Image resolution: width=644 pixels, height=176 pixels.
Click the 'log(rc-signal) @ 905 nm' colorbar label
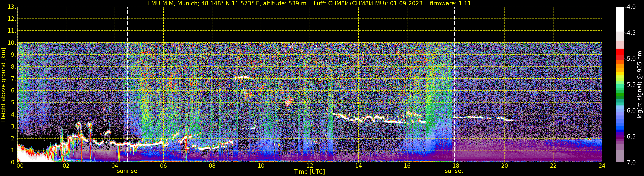pos(640,85)
